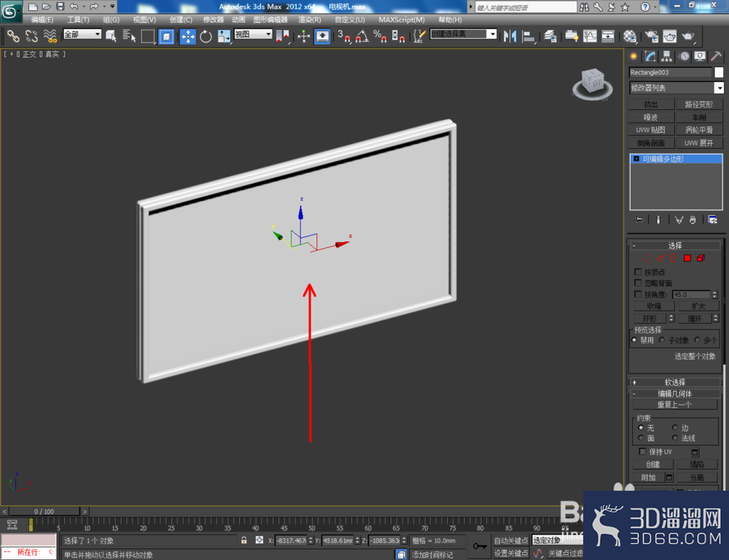The image size is (729, 560).
Task: Select the Select and Move tool
Action: point(187,36)
